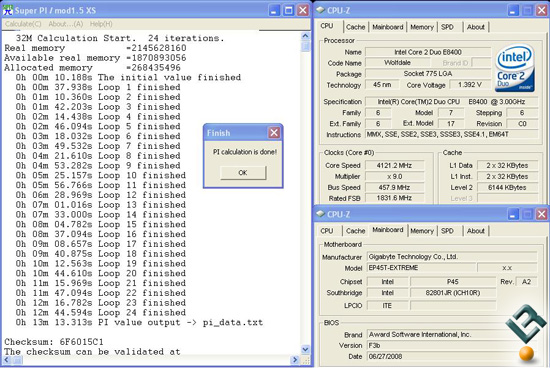Click the Revision value 'C0'
This screenshot has width=550, height=368.
(522, 123)
